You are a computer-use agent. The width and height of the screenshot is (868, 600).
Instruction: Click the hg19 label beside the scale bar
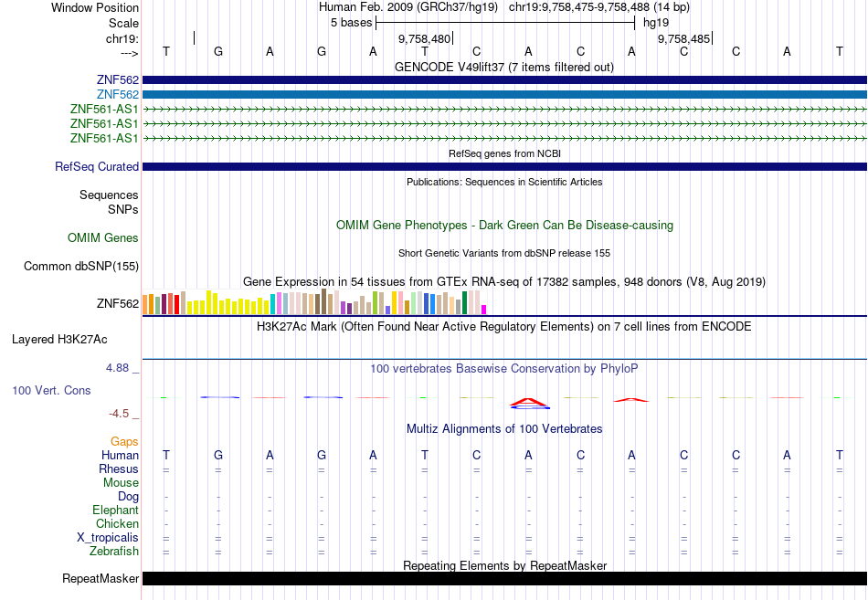coord(656,23)
